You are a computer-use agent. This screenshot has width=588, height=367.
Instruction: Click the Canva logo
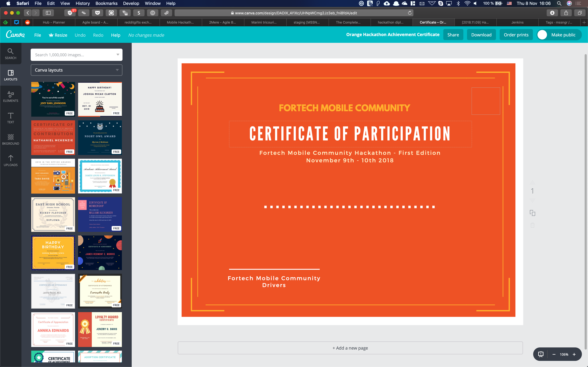pos(15,34)
